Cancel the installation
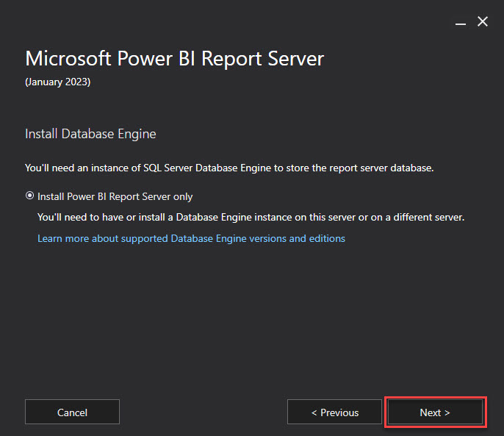504x436 pixels. pos(72,412)
